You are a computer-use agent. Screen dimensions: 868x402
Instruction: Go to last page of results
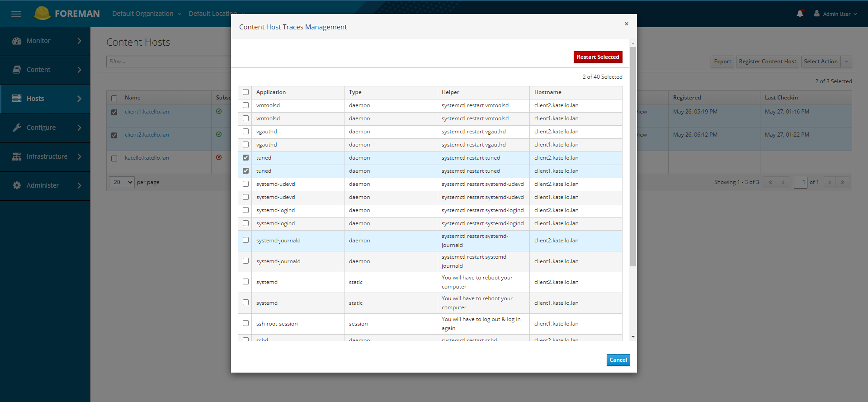[x=843, y=182]
